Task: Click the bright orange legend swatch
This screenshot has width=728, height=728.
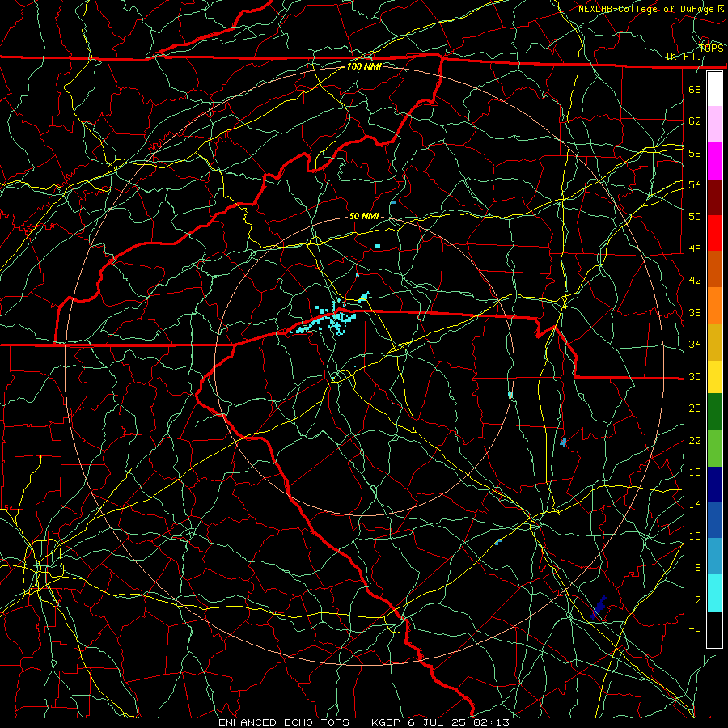Action: click(714, 306)
